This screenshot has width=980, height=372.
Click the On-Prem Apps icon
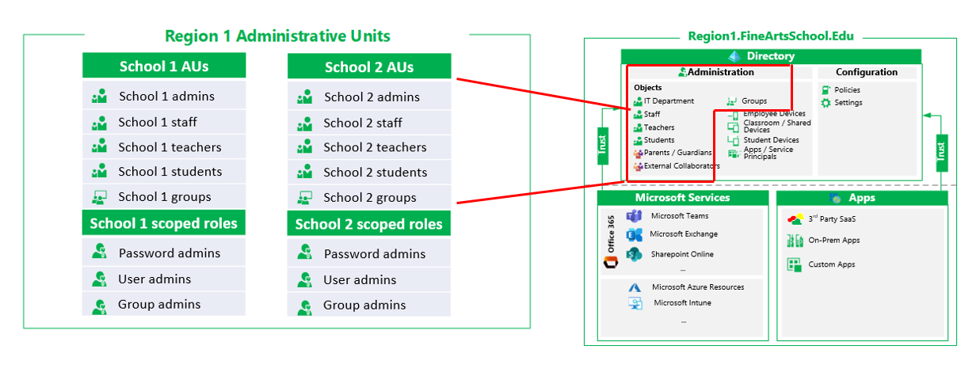tap(795, 241)
